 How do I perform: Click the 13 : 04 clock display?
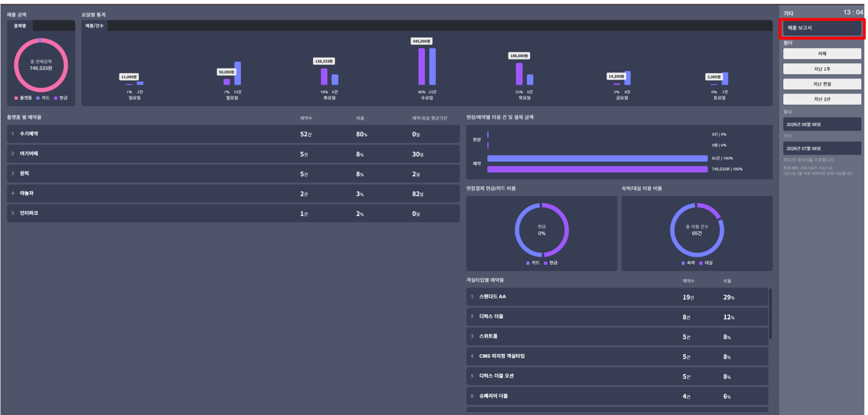[x=853, y=12]
